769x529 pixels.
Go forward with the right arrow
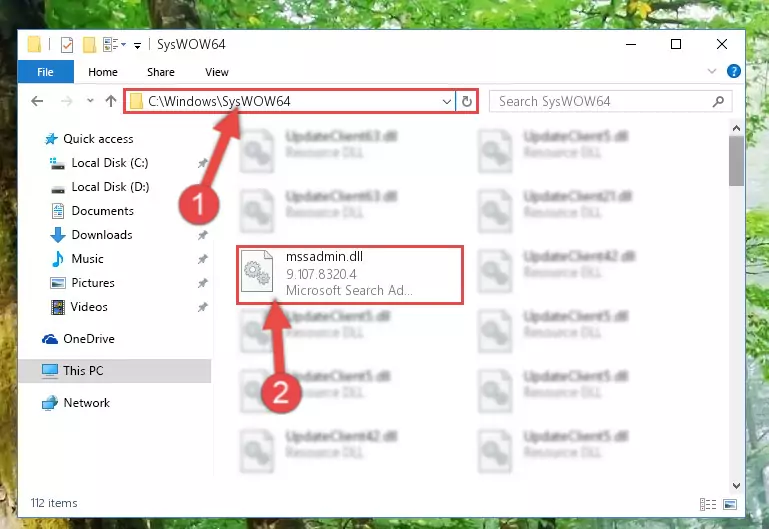click(x=66, y=101)
